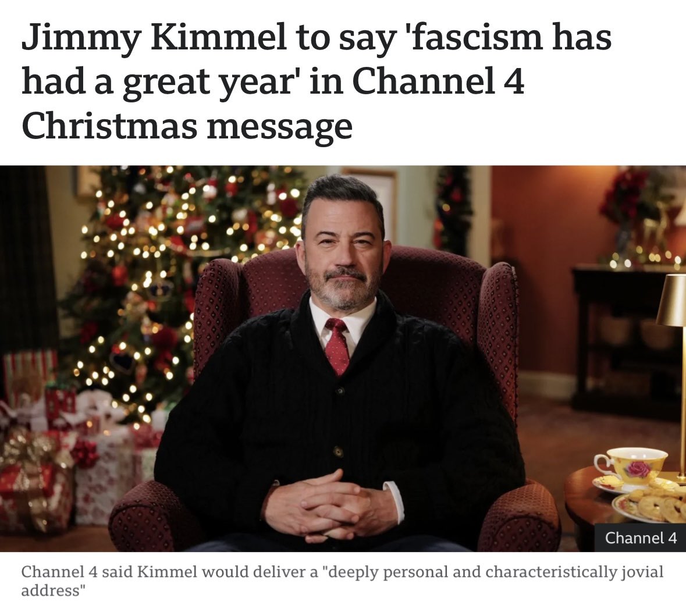Click 'Channel 4' in the headline text
The height and width of the screenshot is (616, 686).
coord(438,81)
